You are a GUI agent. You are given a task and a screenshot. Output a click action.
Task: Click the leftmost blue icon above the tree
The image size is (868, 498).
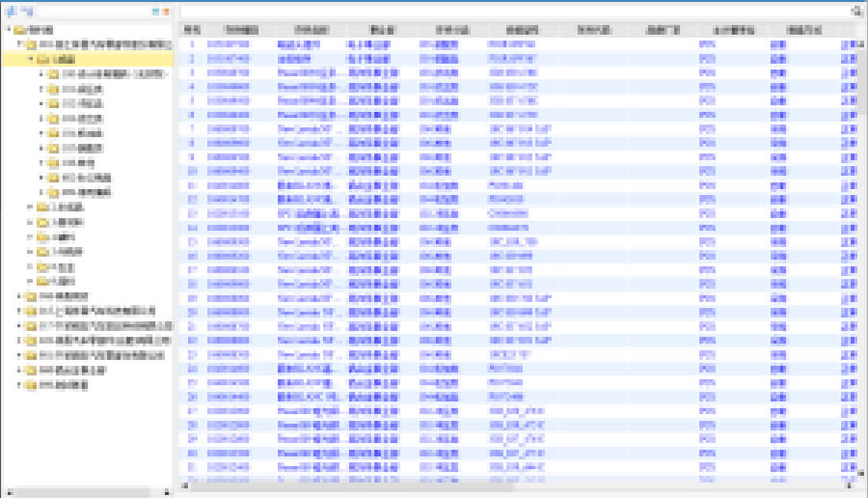tap(11, 11)
